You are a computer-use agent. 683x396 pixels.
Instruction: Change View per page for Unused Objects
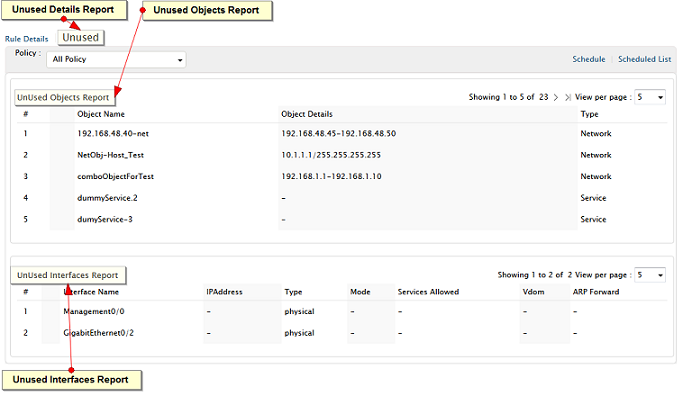click(650, 97)
